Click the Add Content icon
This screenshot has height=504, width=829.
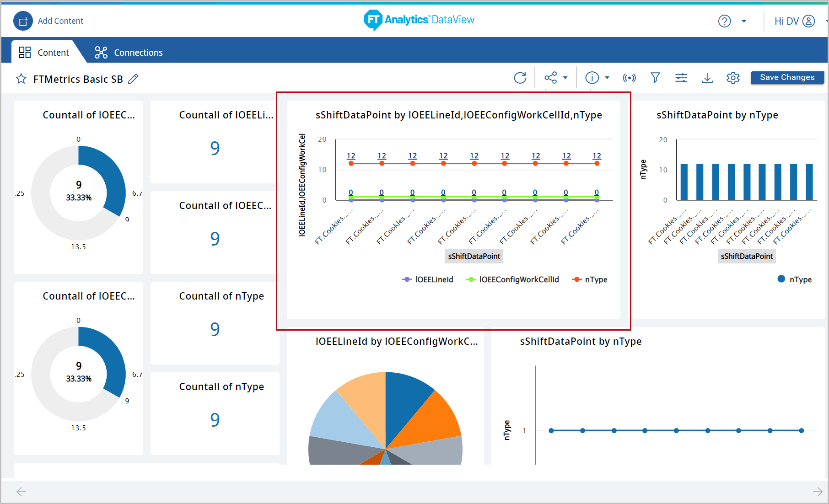[x=23, y=21]
